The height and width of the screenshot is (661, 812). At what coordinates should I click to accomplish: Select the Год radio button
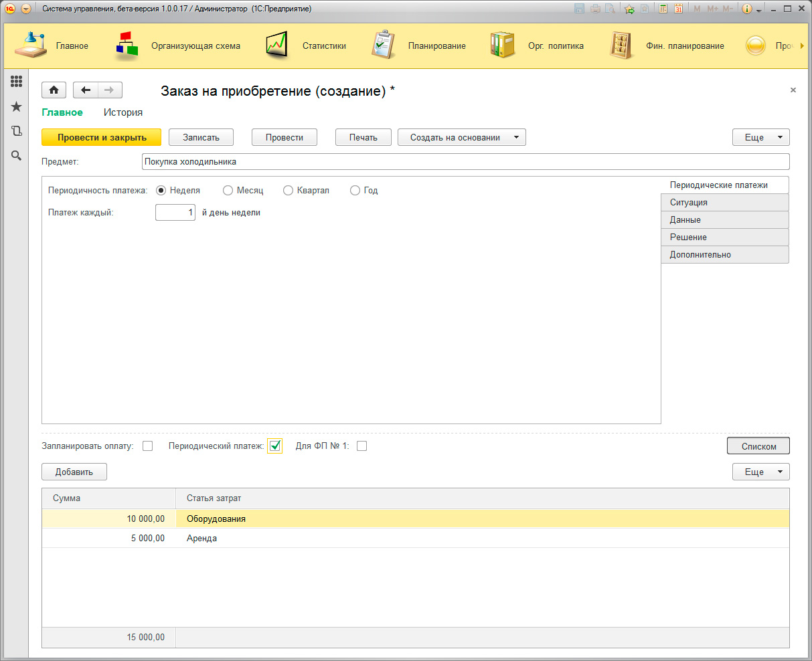pyautogui.click(x=355, y=191)
